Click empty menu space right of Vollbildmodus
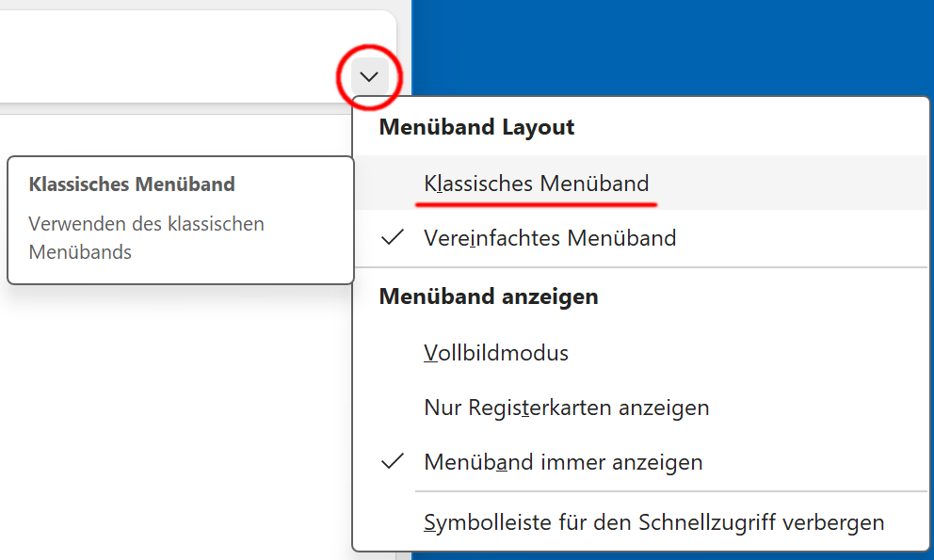The image size is (934, 560). (x=753, y=353)
